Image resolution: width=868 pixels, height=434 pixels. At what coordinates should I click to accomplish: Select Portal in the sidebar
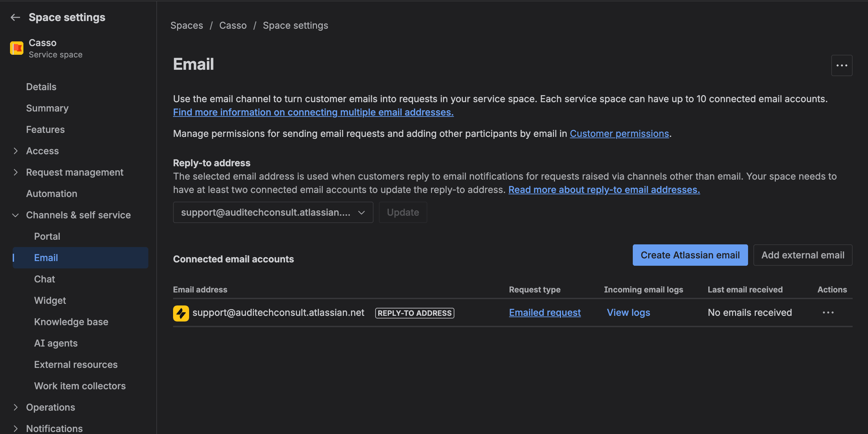pos(47,236)
